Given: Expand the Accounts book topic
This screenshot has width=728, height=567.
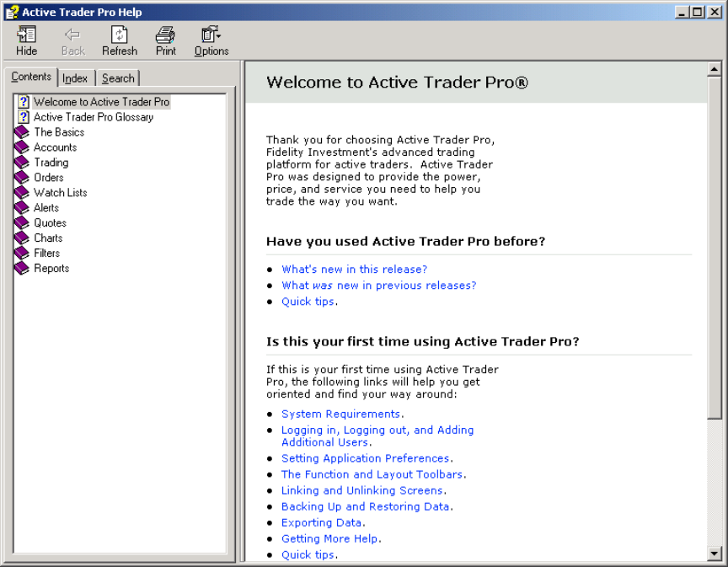Looking at the screenshot, I should (x=56, y=147).
